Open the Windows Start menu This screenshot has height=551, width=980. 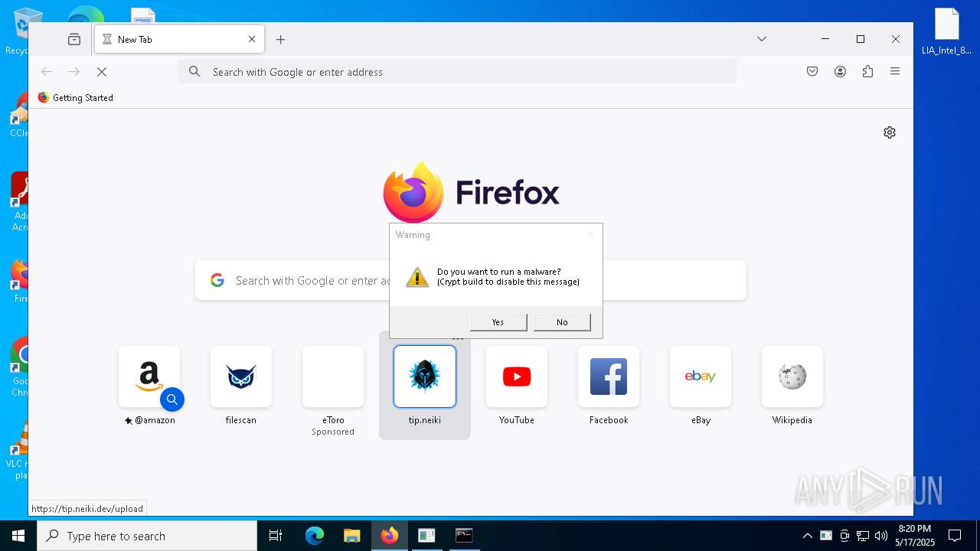click(18, 536)
